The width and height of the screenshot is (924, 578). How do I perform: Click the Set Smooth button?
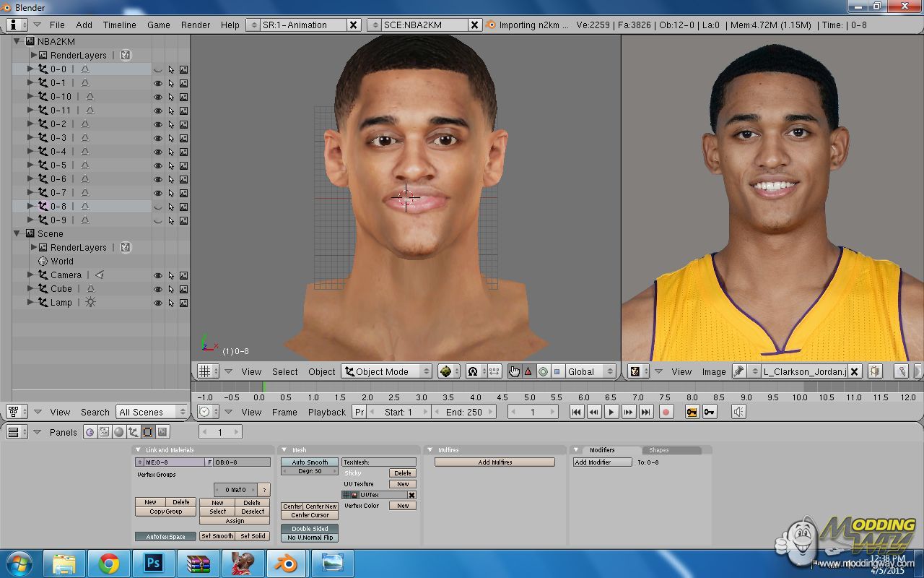point(217,536)
